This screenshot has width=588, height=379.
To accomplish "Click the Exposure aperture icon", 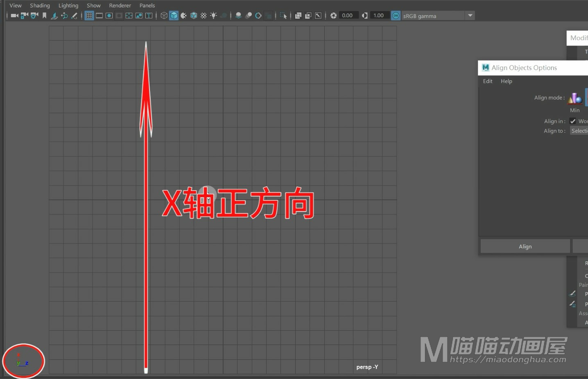I will [333, 16].
